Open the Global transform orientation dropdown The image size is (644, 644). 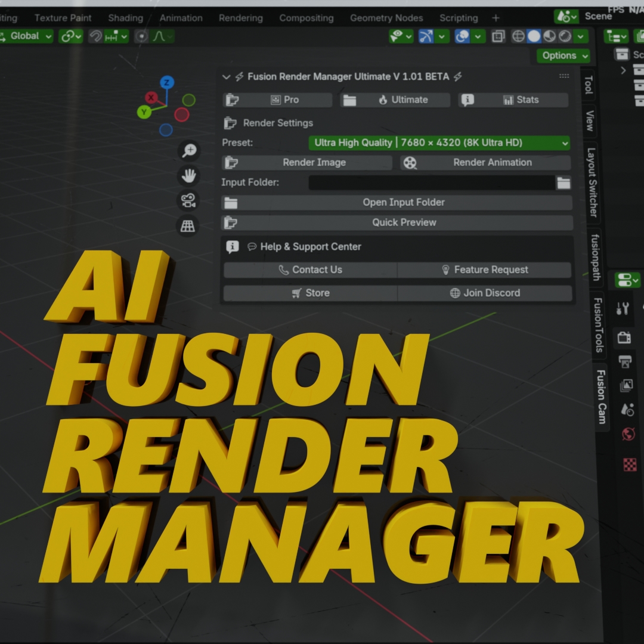[x=26, y=36]
